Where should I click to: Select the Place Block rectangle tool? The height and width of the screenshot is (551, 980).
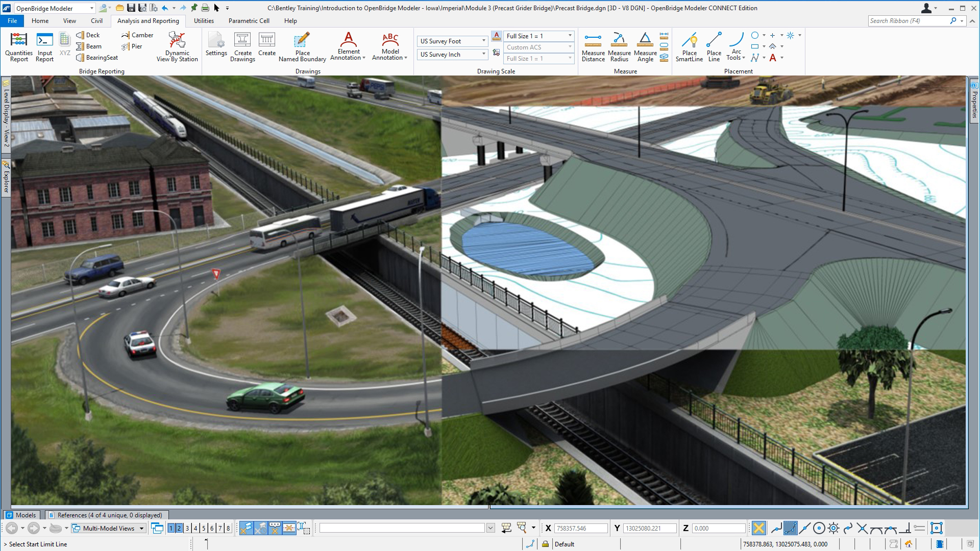coord(755,46)
